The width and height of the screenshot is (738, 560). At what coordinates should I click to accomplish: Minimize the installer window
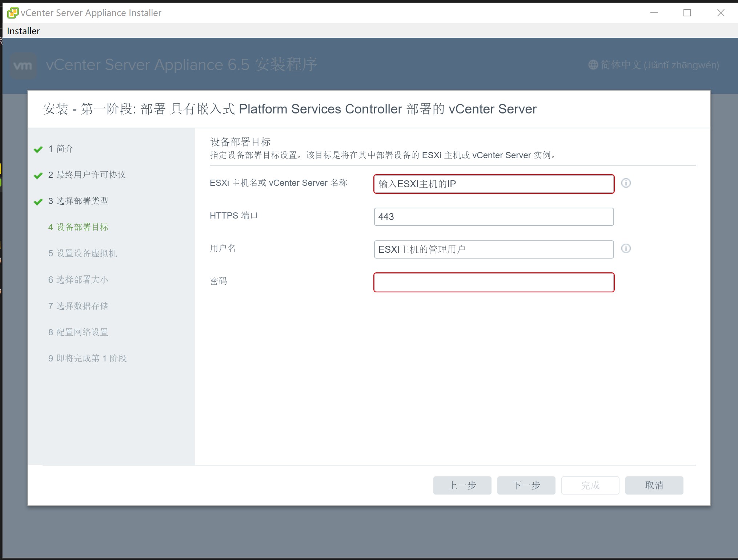[654, 13]
